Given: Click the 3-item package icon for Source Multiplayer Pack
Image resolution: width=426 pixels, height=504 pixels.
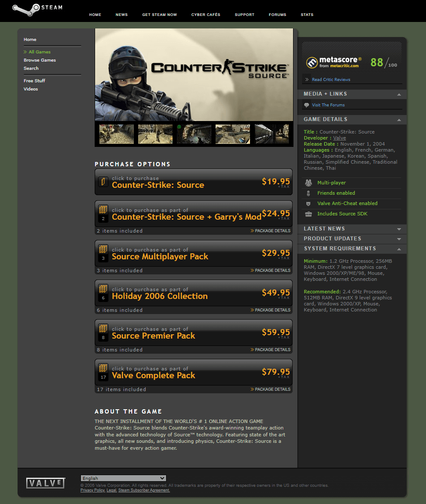Looking at the screenshot, I should 103,253.
